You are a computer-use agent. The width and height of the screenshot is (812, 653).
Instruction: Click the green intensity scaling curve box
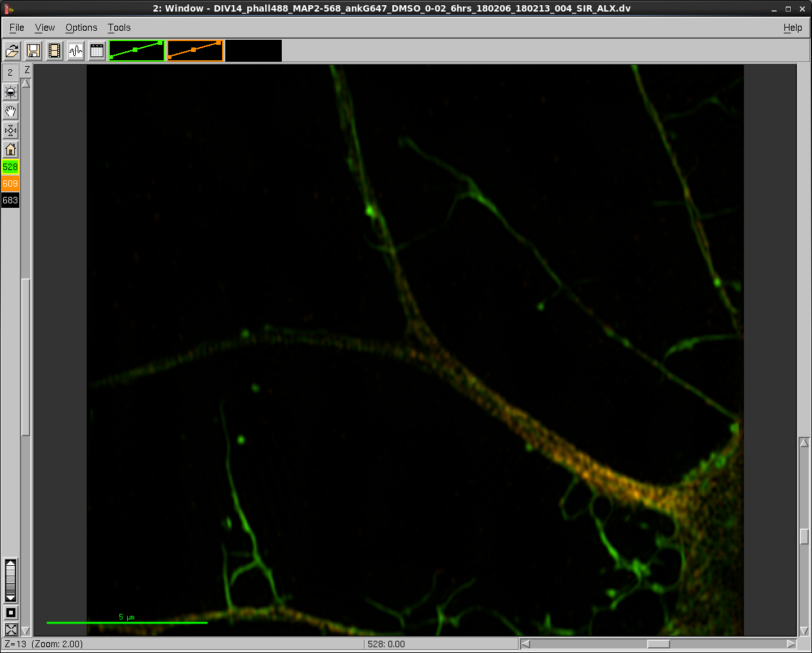click(137, 51)
